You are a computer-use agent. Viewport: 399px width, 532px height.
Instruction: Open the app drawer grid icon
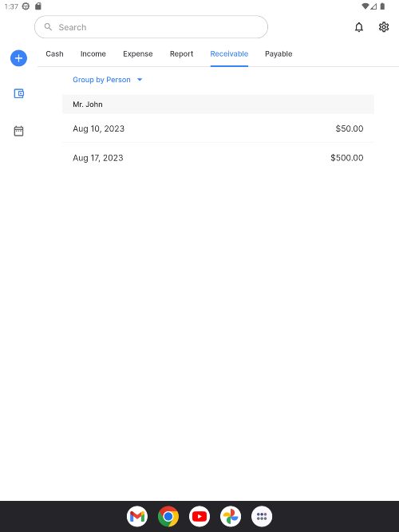click(262, 516)
